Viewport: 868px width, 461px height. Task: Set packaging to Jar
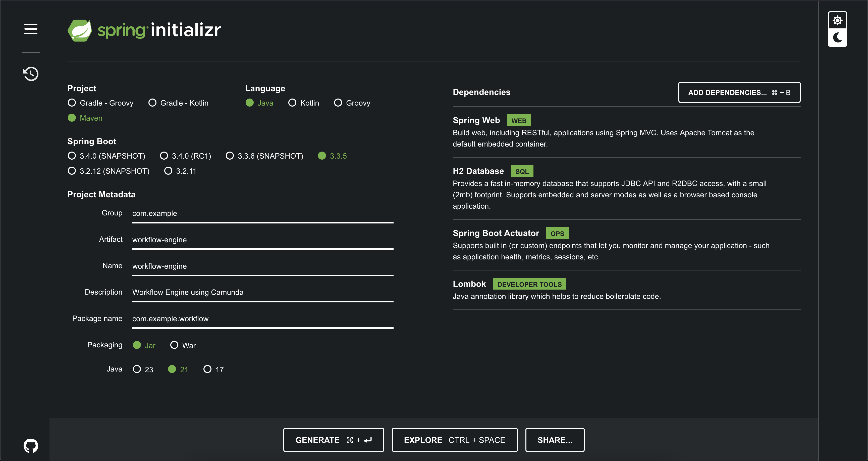tap(144, 345)
